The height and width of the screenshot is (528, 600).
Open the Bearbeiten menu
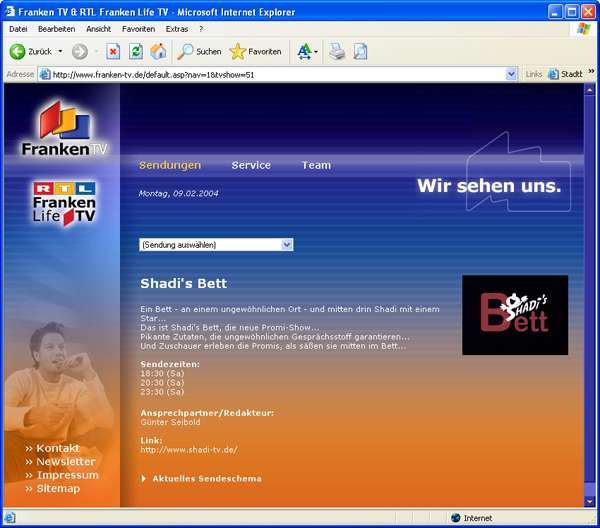pyautogui.click(x=57, y=29)
